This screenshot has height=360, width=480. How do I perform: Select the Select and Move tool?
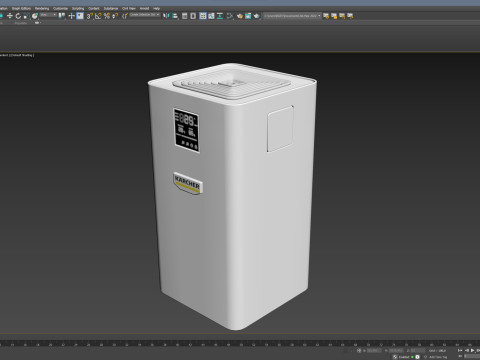(10, 16)
